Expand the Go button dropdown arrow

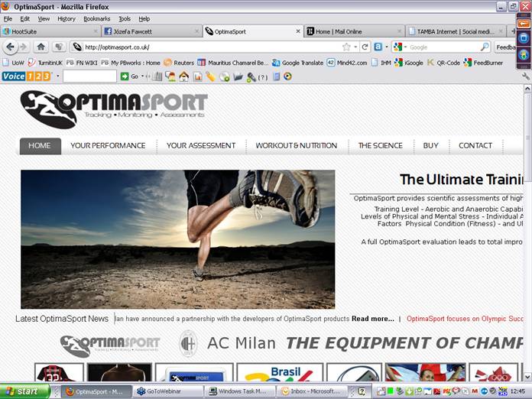point(142,76)
